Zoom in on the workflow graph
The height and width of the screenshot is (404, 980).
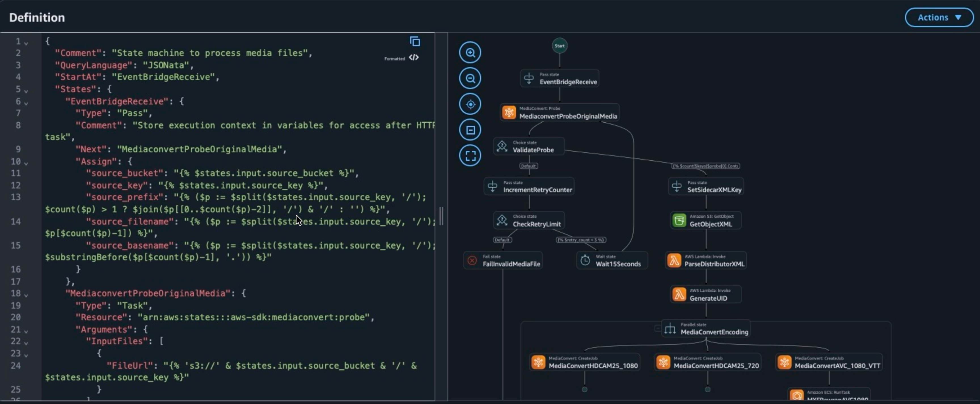coord(470,53)
